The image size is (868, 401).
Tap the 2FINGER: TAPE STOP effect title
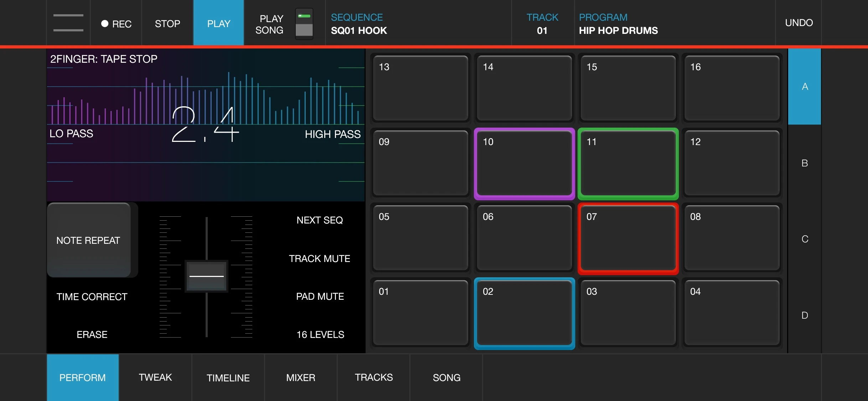point(104,59)
